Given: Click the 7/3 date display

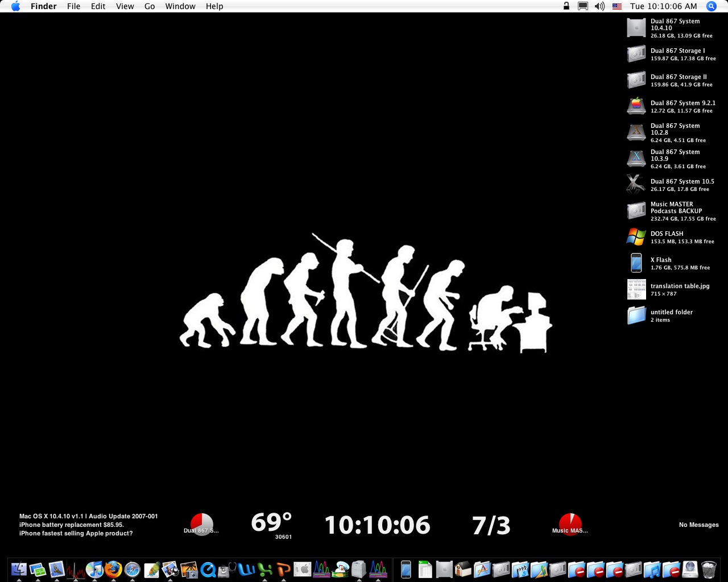Looking at the screenshot, I should pos(491,525).
